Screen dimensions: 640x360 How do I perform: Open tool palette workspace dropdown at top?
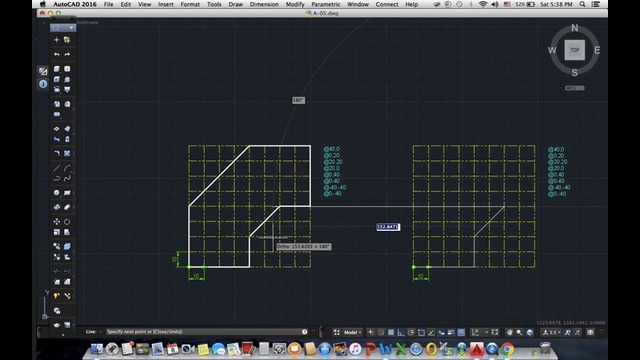coord(62,28)
